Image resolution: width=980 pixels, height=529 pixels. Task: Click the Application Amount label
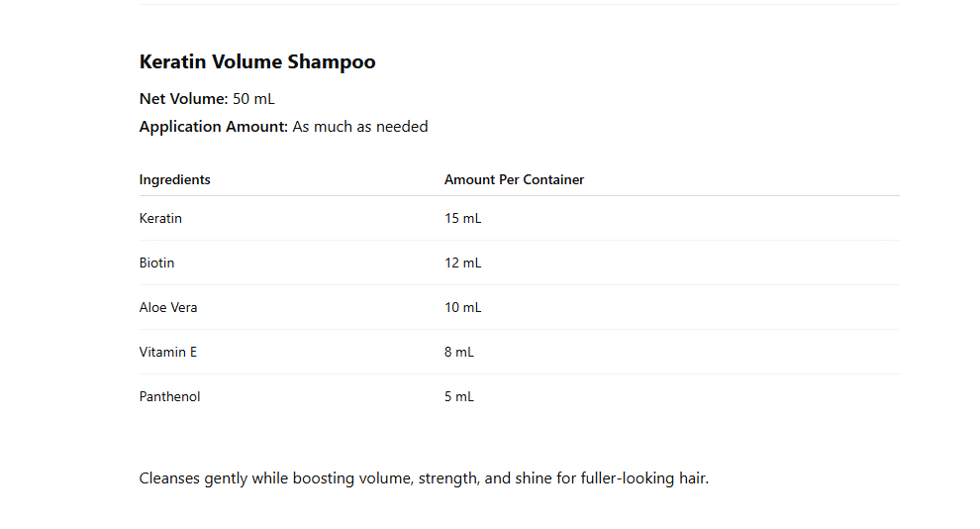pyautogui.click(x=213, y=127)
